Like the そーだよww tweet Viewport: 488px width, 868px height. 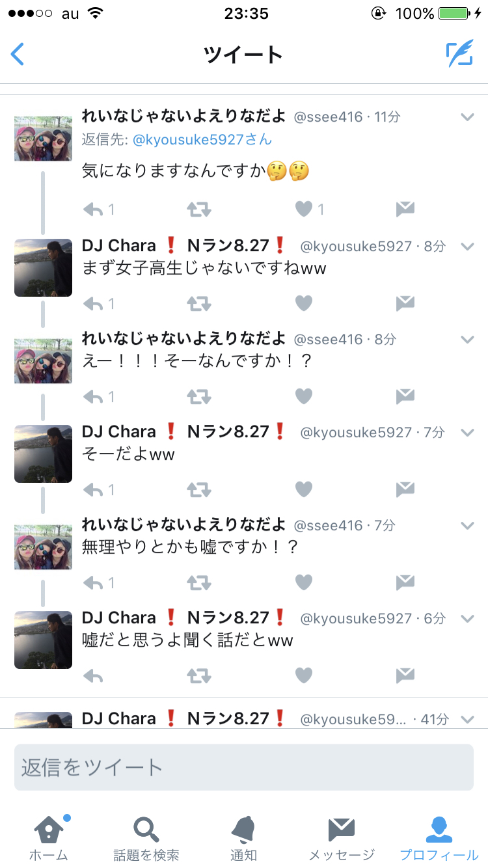[303, 489]
